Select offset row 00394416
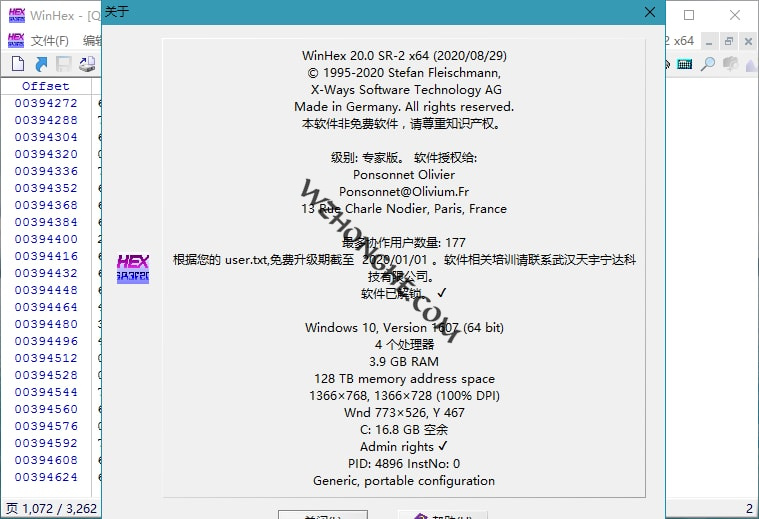This screenshot has width=759, height=519. tap(46, 256)
